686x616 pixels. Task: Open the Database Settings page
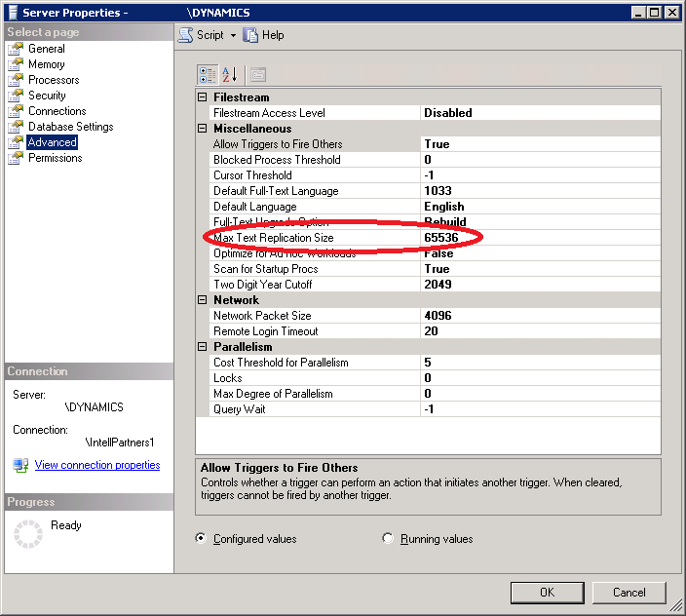pos(71,127)
